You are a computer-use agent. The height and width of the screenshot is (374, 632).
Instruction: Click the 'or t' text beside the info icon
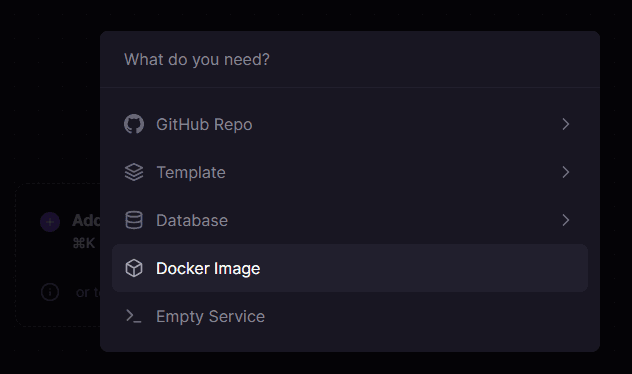(x=88, y=292)
